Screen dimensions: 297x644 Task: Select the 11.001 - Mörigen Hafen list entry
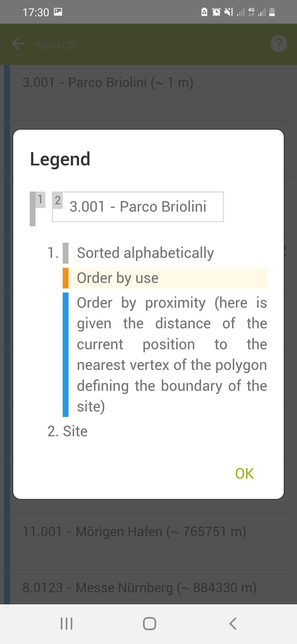(x=134, y=532)
